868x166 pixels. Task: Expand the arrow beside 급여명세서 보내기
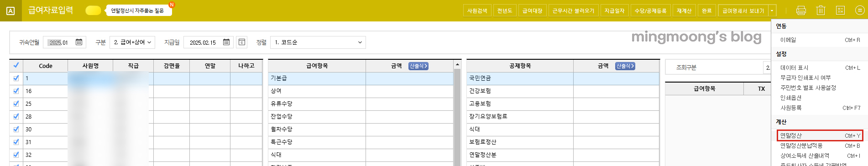coord(772,10)
